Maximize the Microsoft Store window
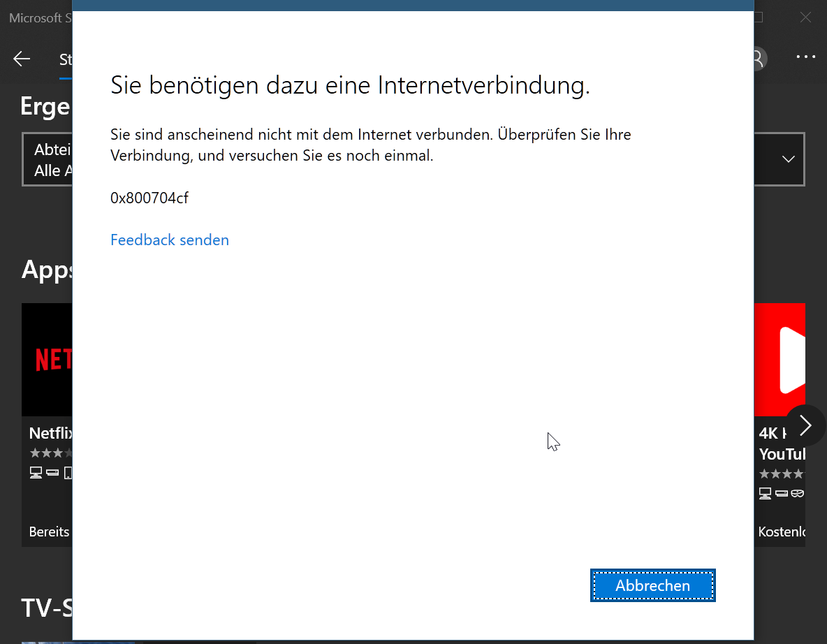This screenshot has height=644, width=827. [x=759, y=17]
